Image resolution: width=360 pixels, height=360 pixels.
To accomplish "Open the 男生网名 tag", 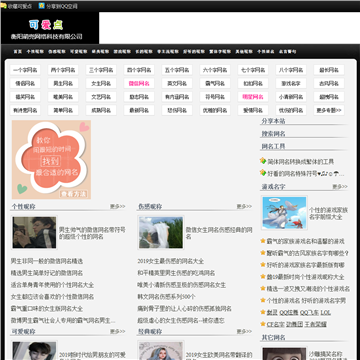I will tap(63, 83).
